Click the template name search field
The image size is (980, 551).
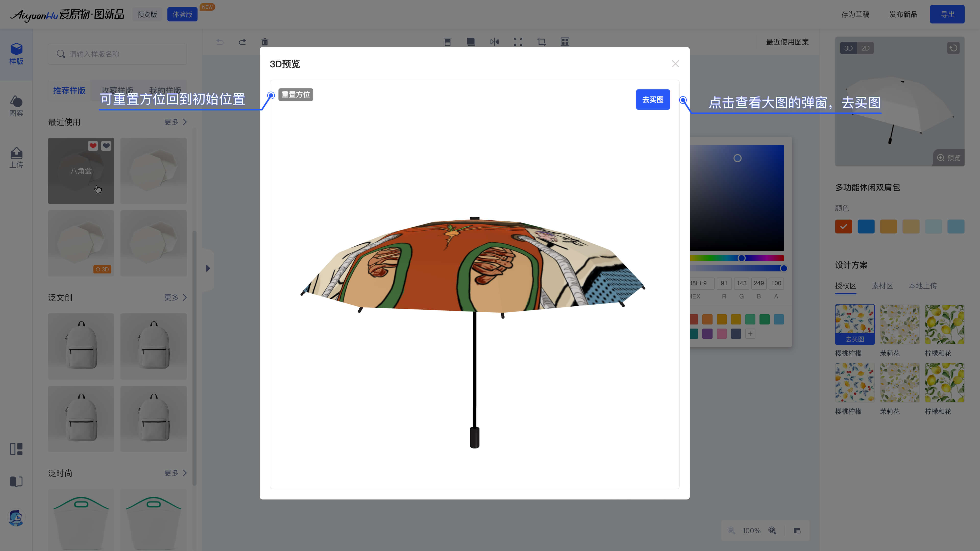coord(117,54)
